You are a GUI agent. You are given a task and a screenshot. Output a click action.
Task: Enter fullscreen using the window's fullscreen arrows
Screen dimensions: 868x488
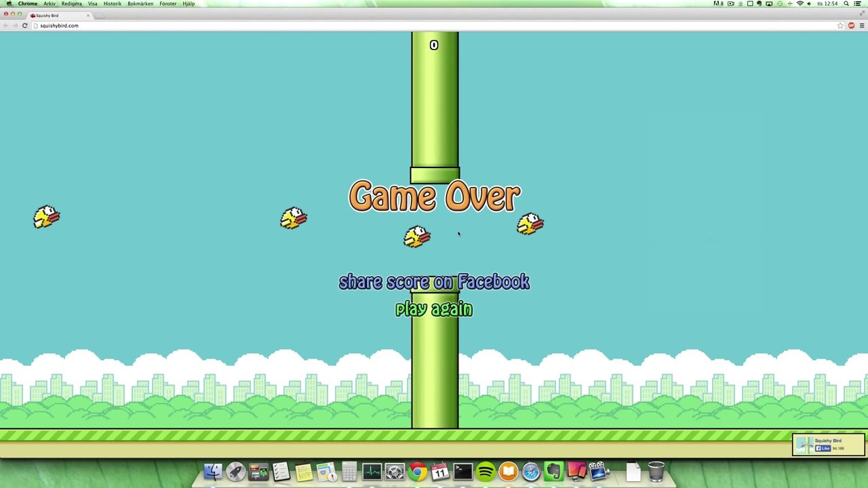click(x=863, y=14)
